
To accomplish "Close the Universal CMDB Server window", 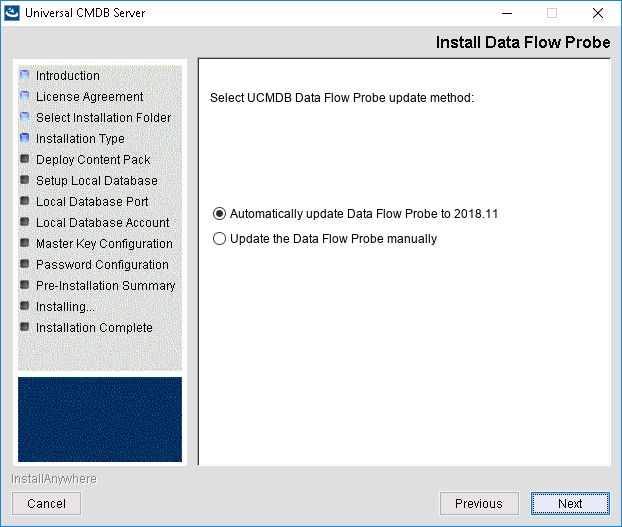I will (x=598, y=14).
